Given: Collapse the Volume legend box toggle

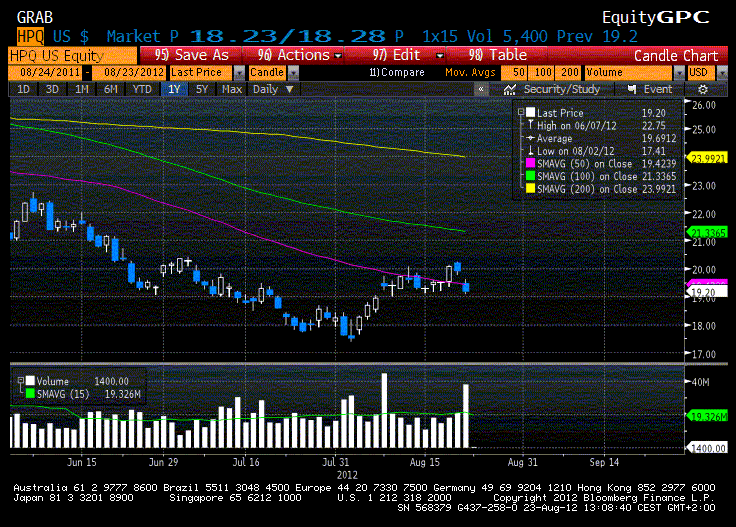Looking at the screenshot, I should (21, 381).
